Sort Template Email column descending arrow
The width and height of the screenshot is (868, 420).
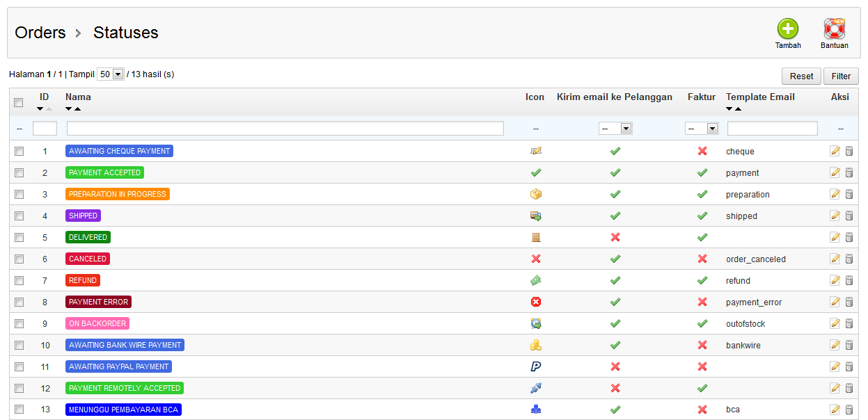pos(729,109)
